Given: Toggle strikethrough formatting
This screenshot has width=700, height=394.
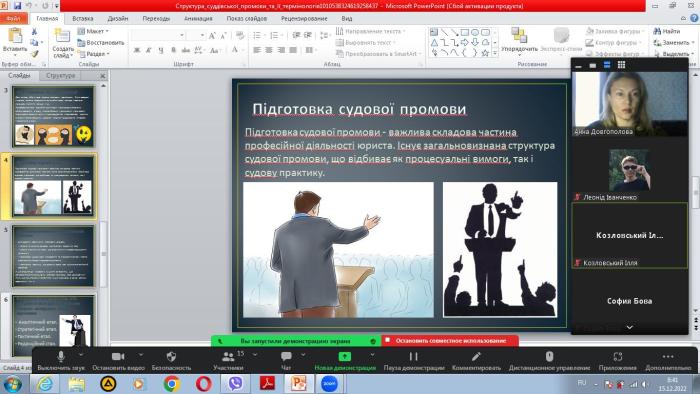Looking at the screenshot, I should click(x=186, y=50).
